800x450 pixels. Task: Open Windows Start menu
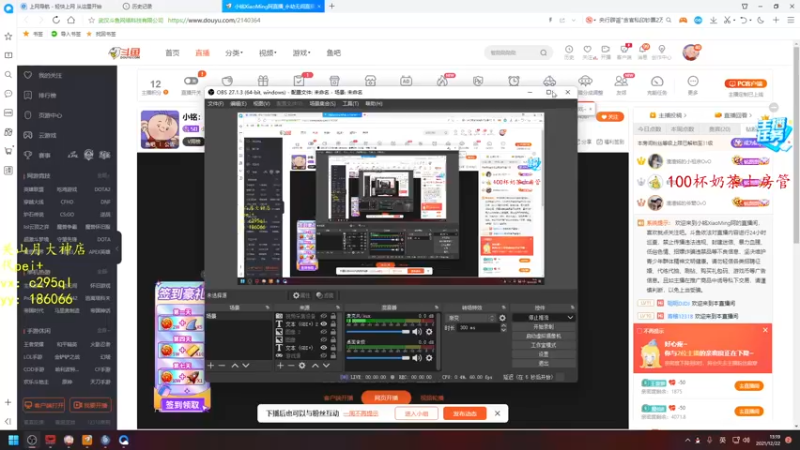point(13,440)
